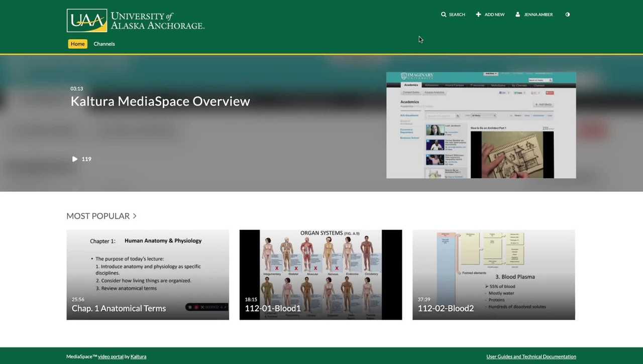
Task: Switch to the Channels menu item
Action: [x=104, y=44]
